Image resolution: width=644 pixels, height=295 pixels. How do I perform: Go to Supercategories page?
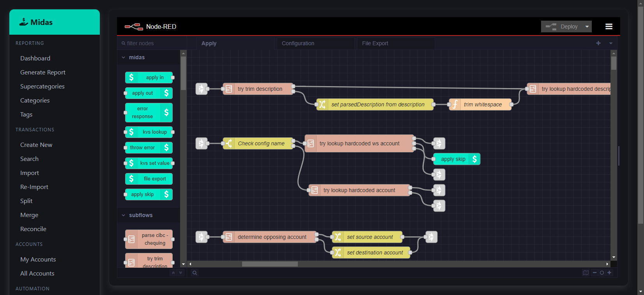tap(42, 86)
